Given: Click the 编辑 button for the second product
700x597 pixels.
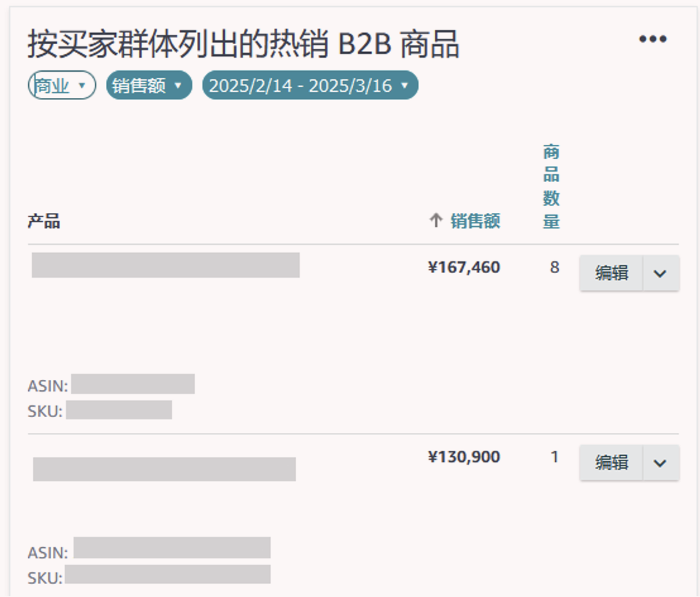Looking at the screenshot, I should click(610, 463).
